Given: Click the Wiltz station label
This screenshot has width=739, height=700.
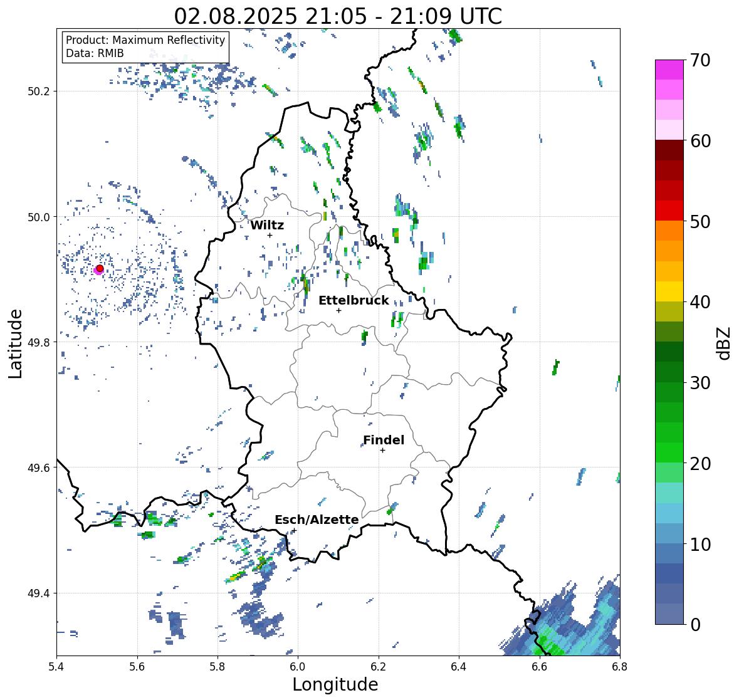Looking at the screenshot, I should [x=267, y=225].
